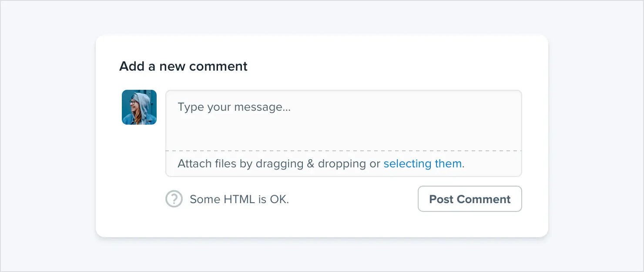Click the word "selecting" in the blue link
Viewport: 644px width, 272px height.
point(407,164)
